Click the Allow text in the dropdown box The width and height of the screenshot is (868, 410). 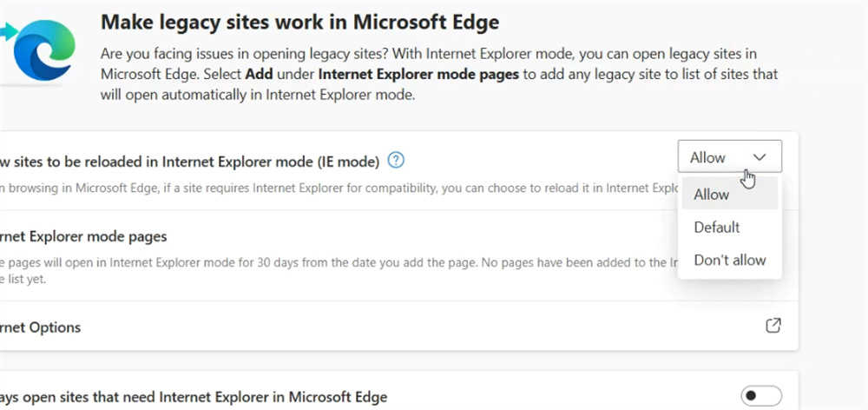(x=707, y=157)
